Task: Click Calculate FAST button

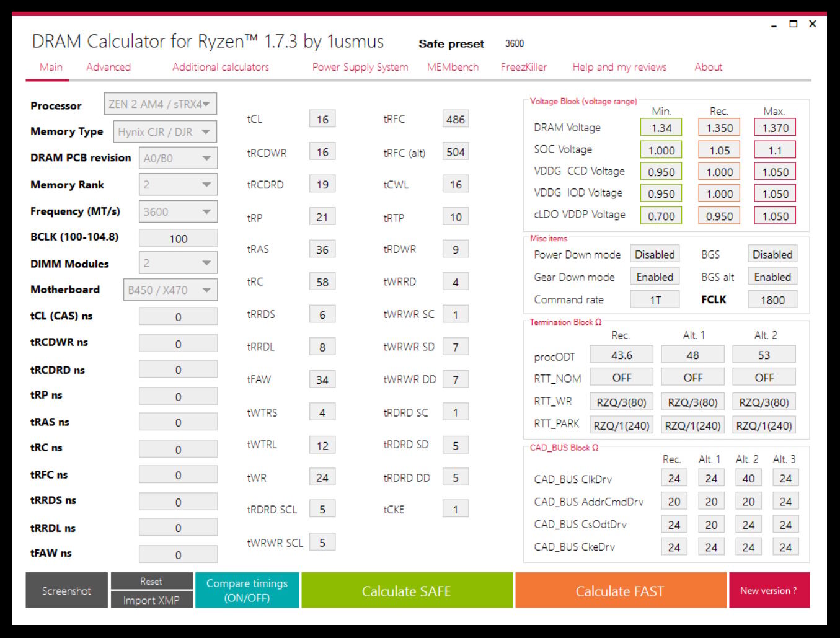Action: pos(620,590)
